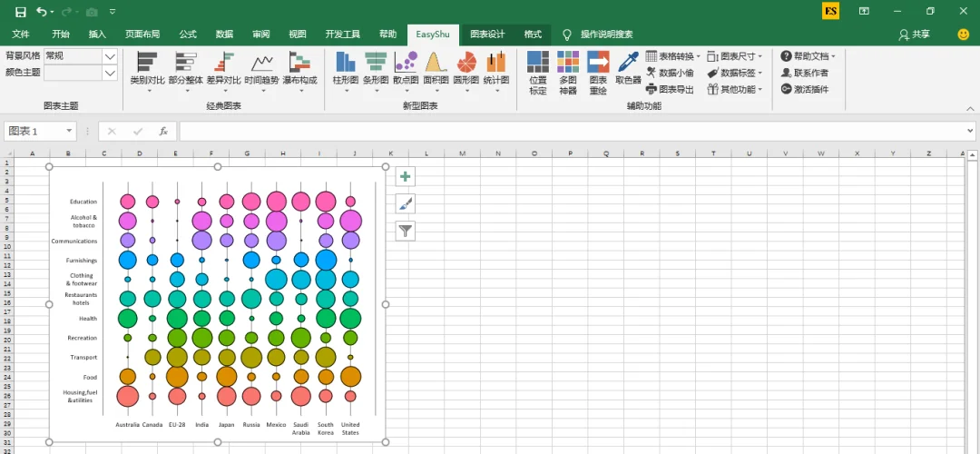
Task: Open ribbon display options icon
Action: (x=864, y=11)
